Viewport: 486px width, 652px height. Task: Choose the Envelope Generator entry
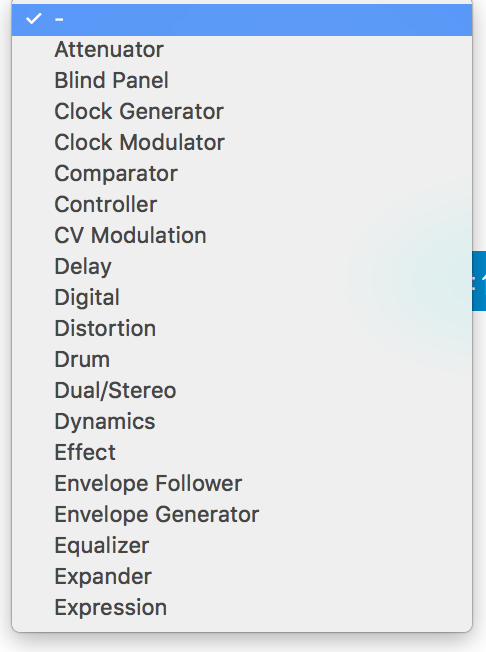242,514
